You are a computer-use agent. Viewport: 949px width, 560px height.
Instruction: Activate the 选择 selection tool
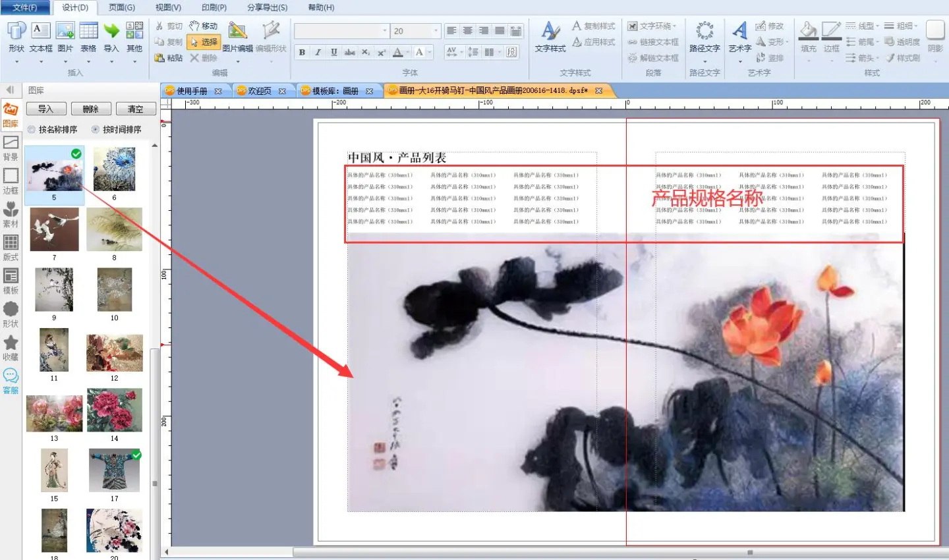pos(203,42)
